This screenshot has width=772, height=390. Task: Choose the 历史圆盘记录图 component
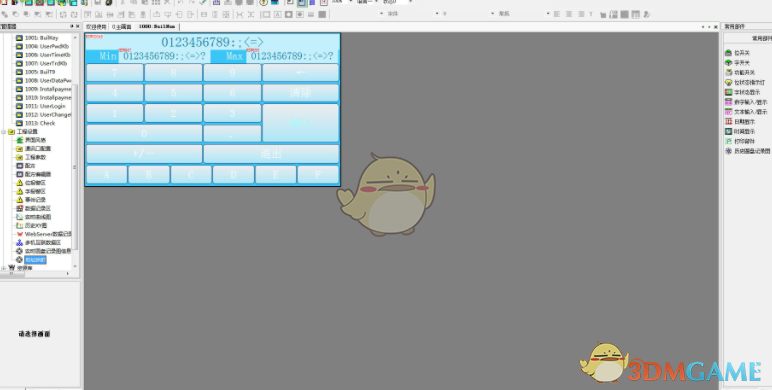(747, 151)
